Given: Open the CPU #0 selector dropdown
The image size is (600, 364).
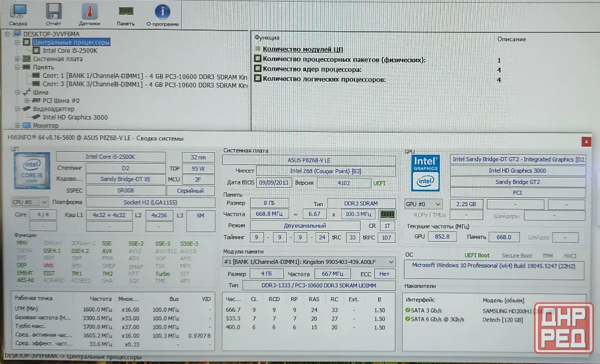Looking at the screenshot, I should 30,202.
